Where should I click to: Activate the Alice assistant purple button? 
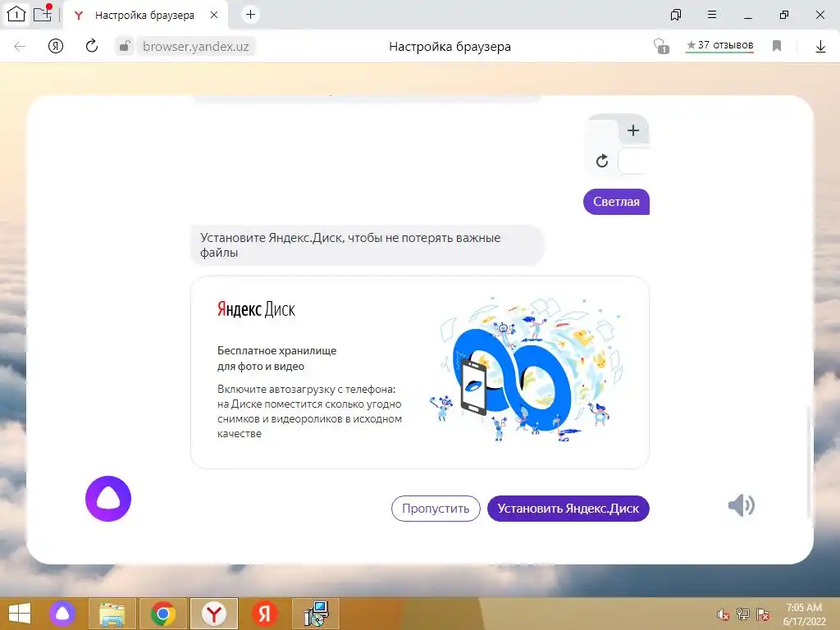[108, 499]
